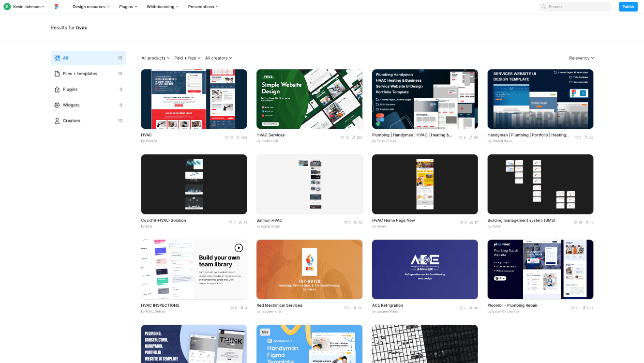
Task: Open the Plugins dropdown in the top bar
Action: click(x=128, y=7)
